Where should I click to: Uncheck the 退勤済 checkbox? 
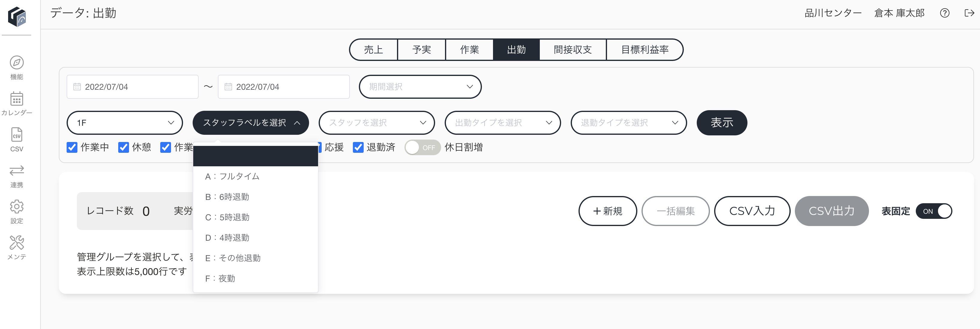[358, 147]
